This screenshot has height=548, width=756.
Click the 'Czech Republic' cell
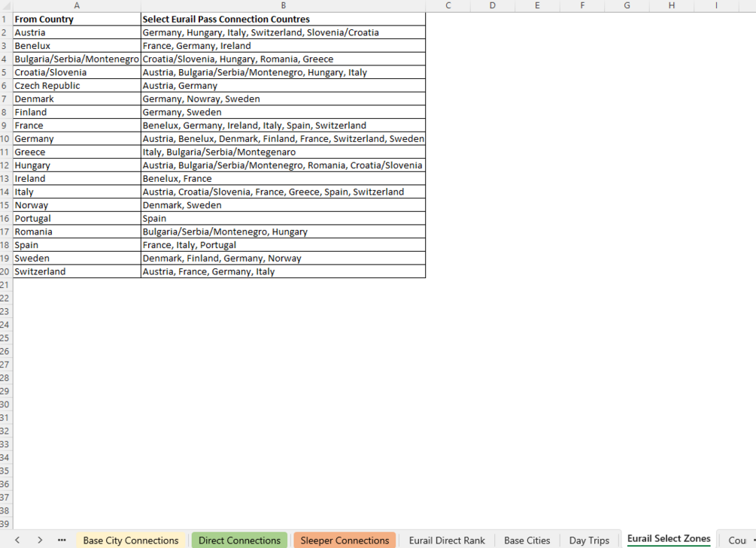77,85
